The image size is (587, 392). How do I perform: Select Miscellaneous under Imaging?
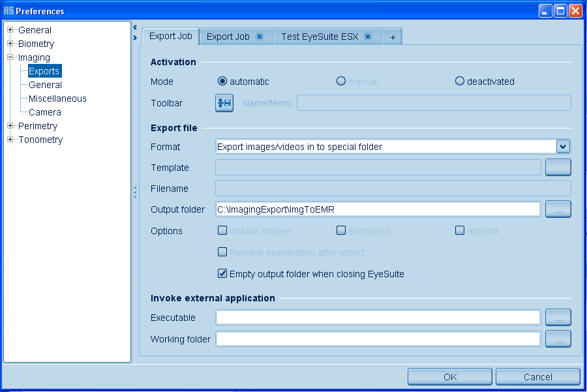(x=57, y=98)
